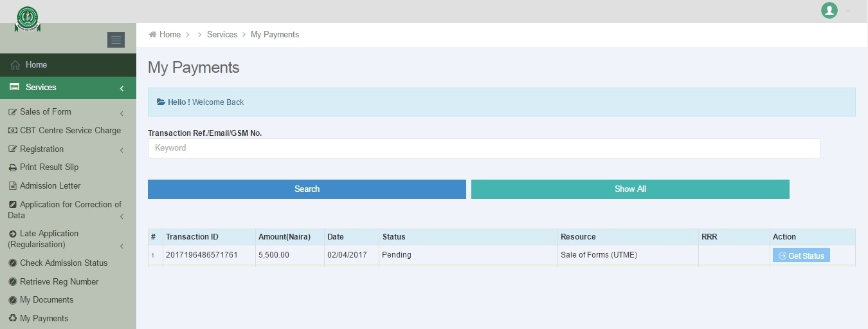Focus the Keyword search input field

[484, 148]
